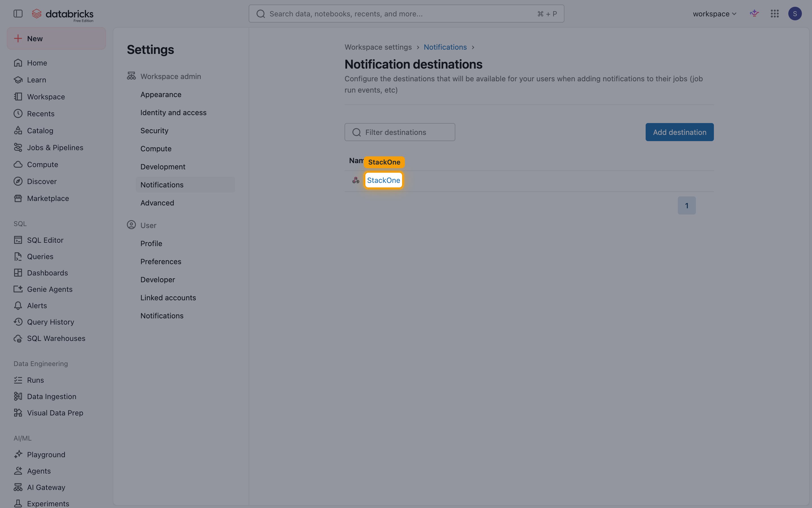
Task: Open the Compute cloud icon in sidebar
Action: [x=18, y=165]
